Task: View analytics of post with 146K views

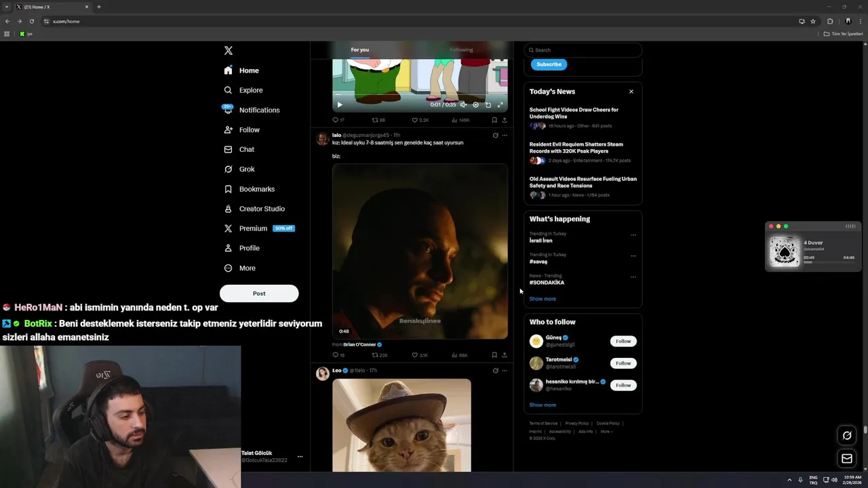Action: pos(460,120)
